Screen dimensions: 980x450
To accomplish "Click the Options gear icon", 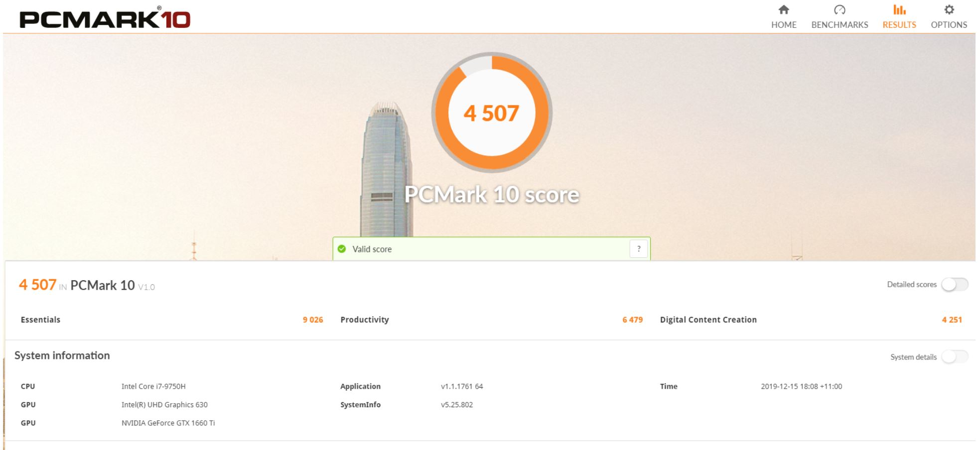I will pyautogui.click(x=949, y=10).
